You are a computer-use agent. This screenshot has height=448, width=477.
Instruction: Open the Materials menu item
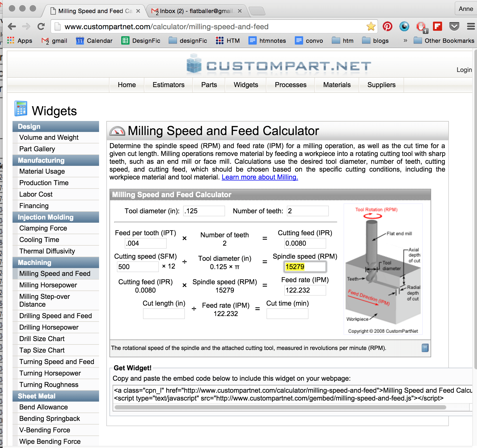(x=337, y=85)
